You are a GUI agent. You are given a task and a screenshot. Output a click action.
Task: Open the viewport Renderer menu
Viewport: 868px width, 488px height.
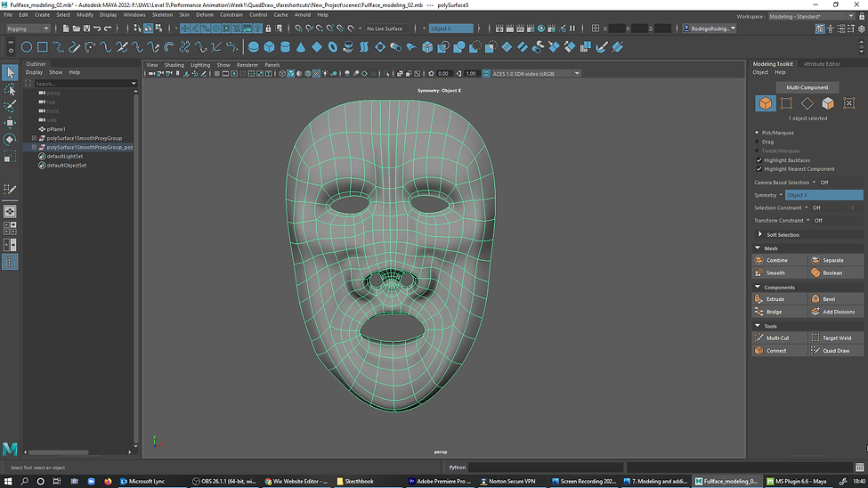pos(247,65)
